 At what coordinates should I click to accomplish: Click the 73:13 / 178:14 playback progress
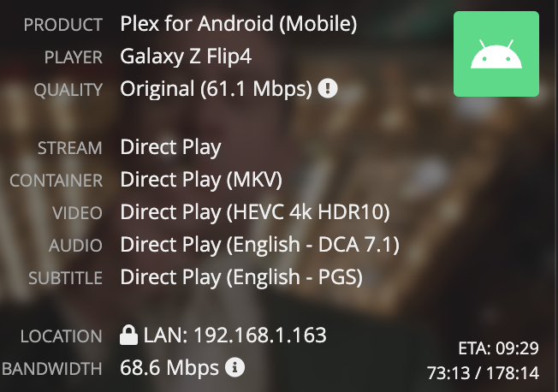(x=483, y=373)
